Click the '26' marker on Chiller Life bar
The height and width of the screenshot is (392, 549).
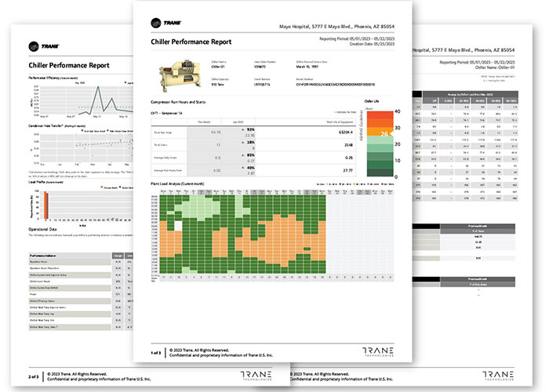(x=384, y=134)
